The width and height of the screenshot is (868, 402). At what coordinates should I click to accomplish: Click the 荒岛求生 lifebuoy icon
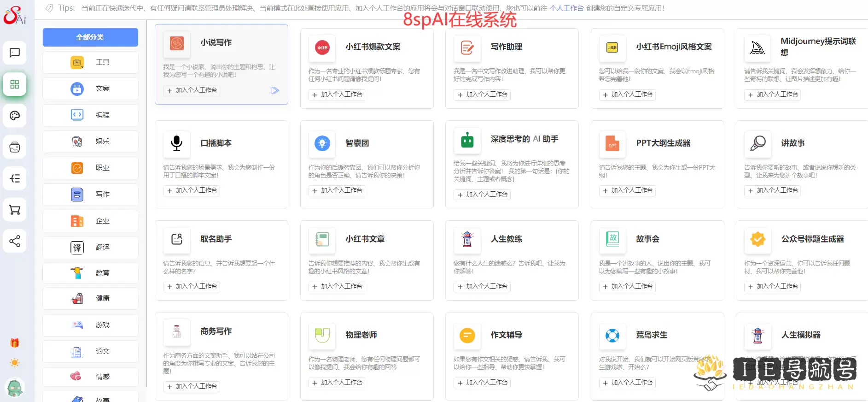(612, 335)
